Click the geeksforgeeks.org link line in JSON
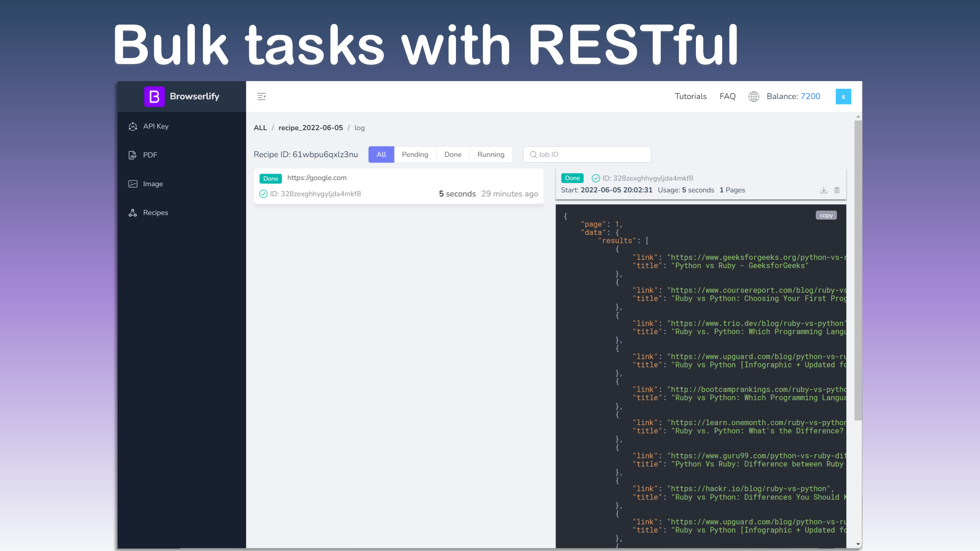This screenshot has height=551, width=980. coord(739,258)
